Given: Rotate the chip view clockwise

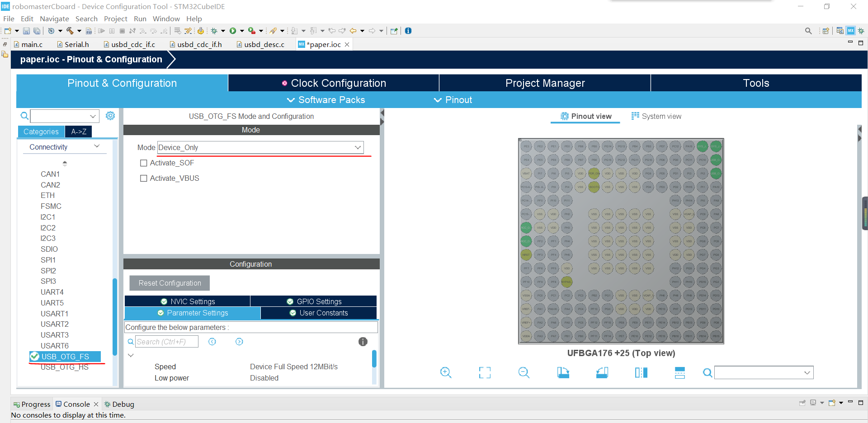Looking at the screenshot, I should coord(563,372).
